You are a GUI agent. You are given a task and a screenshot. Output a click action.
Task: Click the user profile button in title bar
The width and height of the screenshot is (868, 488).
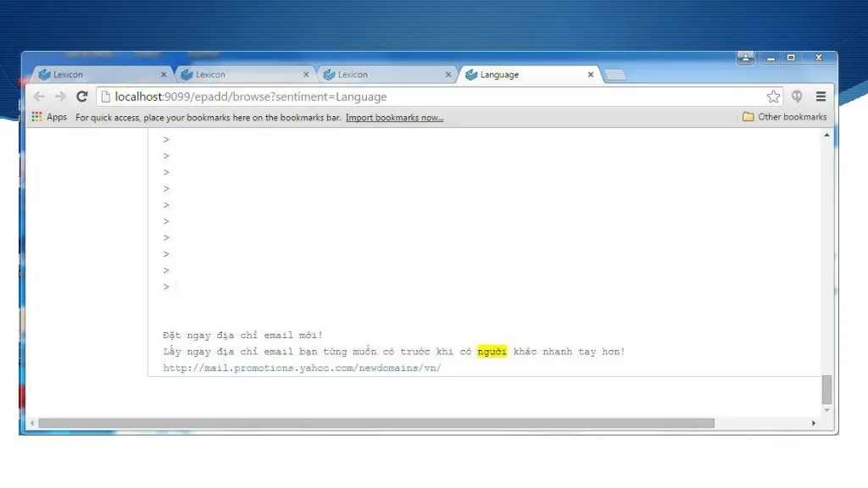(745, 58)
